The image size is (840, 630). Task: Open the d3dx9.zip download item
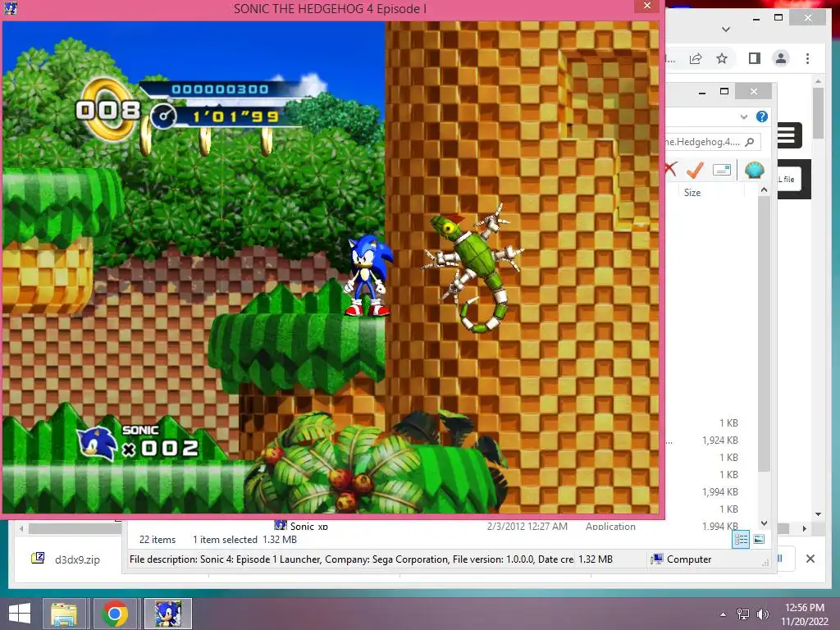coord(67,559)
